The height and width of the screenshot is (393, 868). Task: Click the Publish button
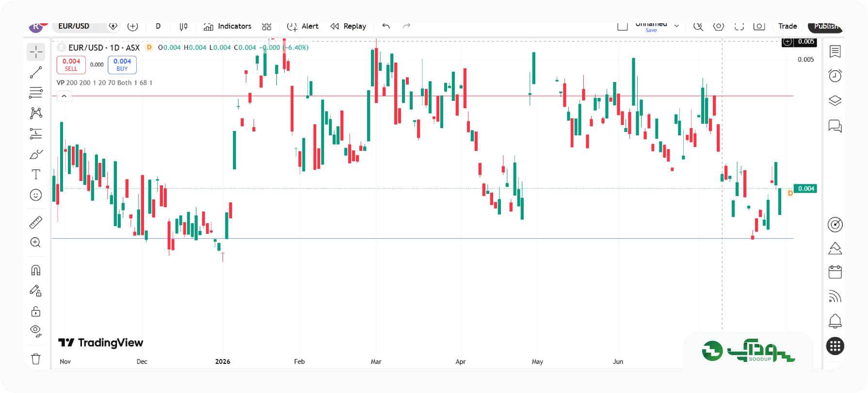point(826,27)
